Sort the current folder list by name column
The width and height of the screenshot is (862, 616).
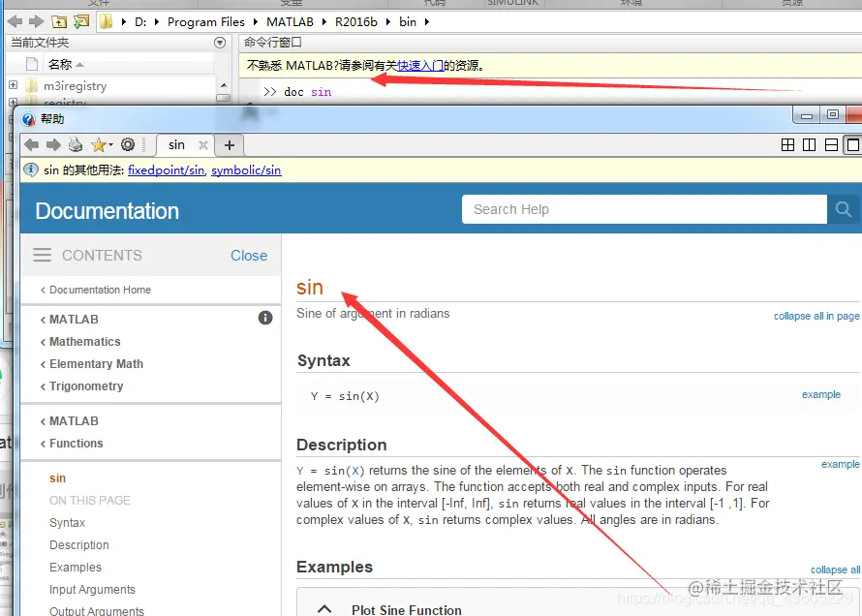coord(66,64)
